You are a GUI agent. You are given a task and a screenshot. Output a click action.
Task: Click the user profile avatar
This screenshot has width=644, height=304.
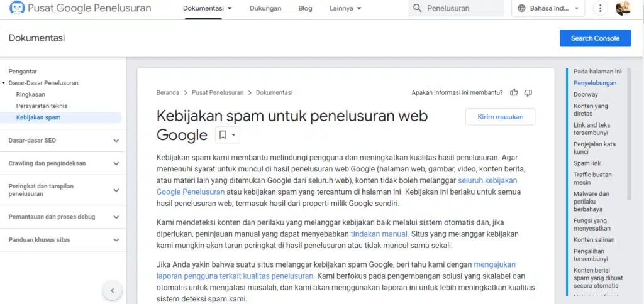623,9
